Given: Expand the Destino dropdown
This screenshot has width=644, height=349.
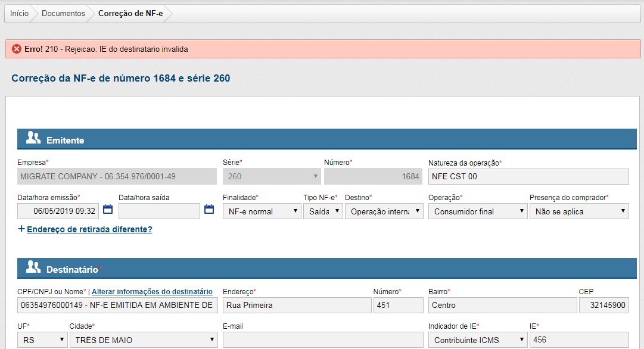Looking at the screenshot, I should (384, 211).
